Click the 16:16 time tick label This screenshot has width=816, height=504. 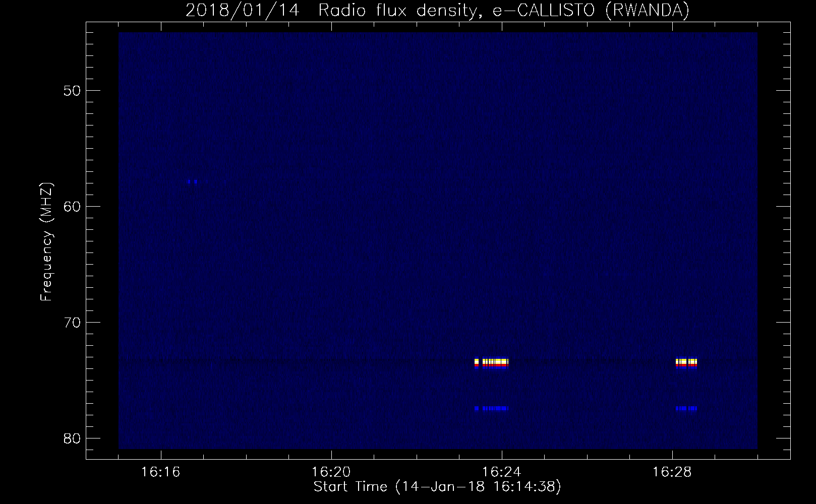(160, 472)
